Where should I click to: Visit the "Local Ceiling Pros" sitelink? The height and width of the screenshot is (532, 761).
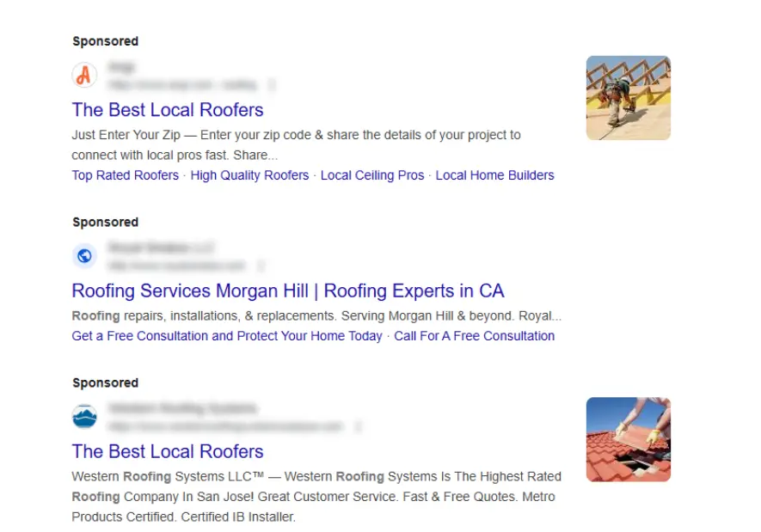[372, 175]
